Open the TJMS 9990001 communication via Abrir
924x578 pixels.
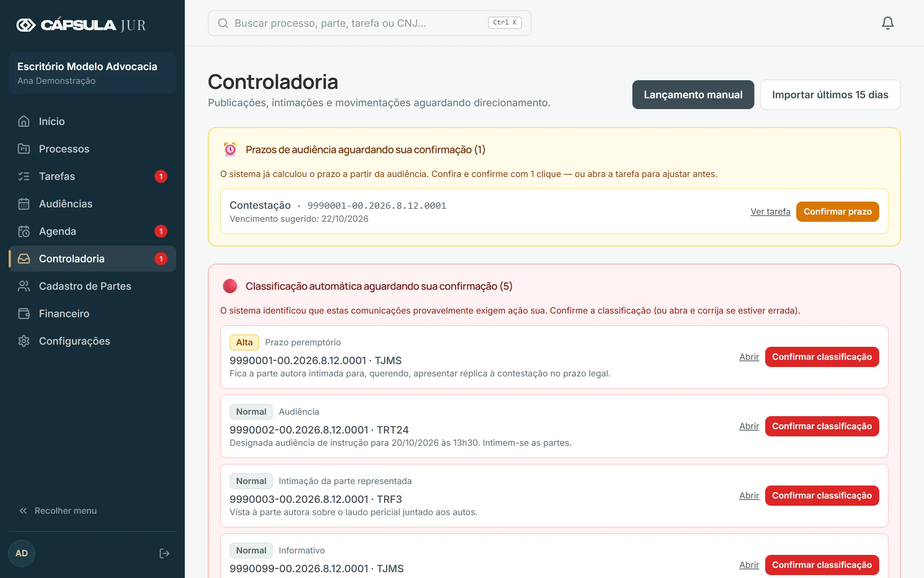coord(749,357)
